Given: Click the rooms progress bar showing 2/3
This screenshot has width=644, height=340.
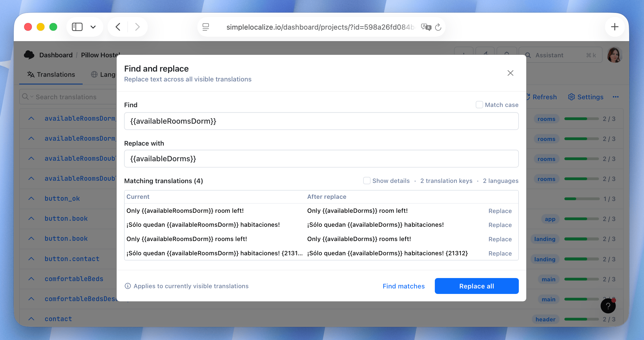Looking at the screenshot, I should tap(581, 118).
